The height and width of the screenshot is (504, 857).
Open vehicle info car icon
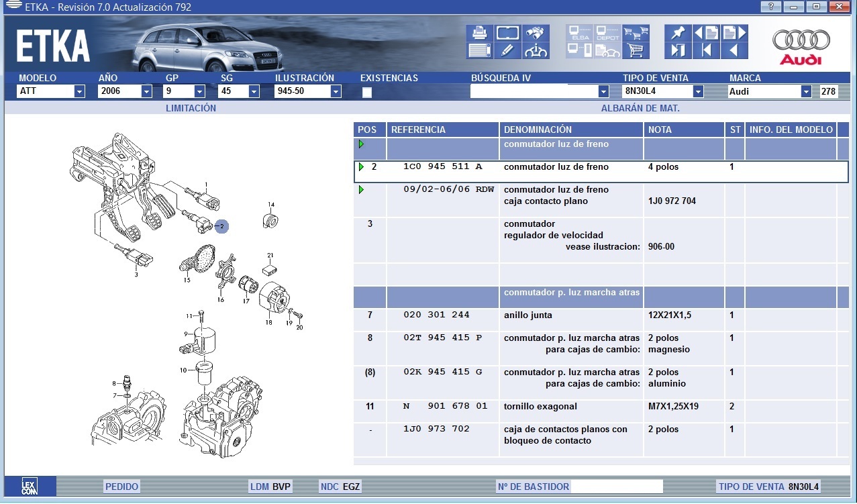536,50
